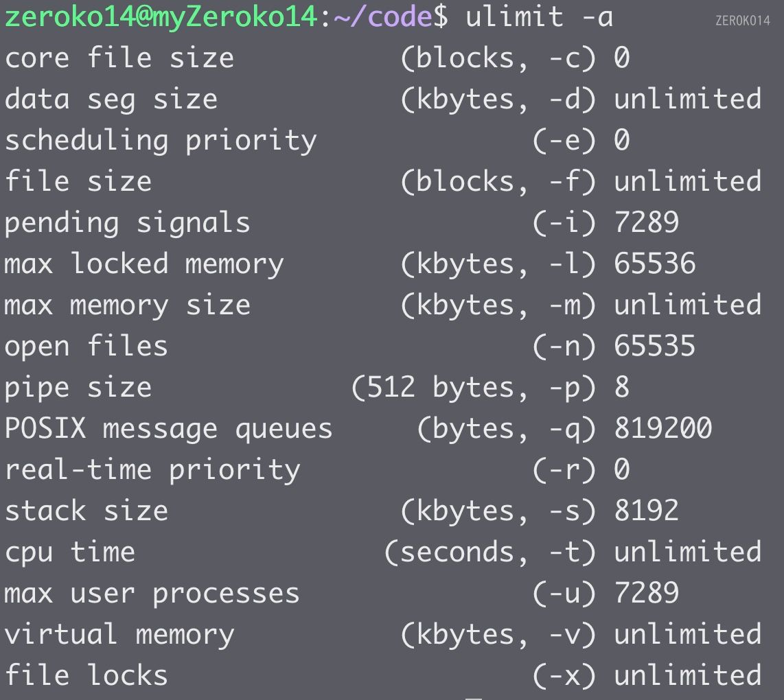Click the 'max memory size' label
This screenshot has height=700, width=784.
[x=128, y=305]
